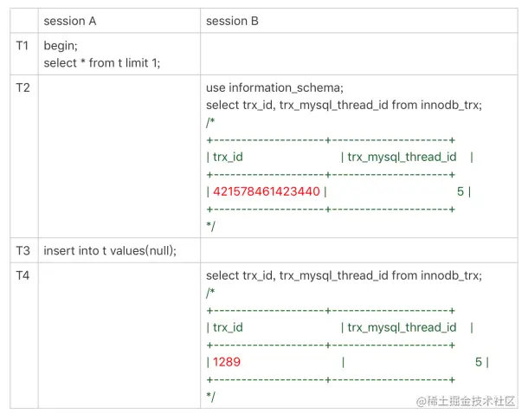Click the trx_mysql_thread_id heading in row T2
The image size is (528, 420).
pos(402,157)
